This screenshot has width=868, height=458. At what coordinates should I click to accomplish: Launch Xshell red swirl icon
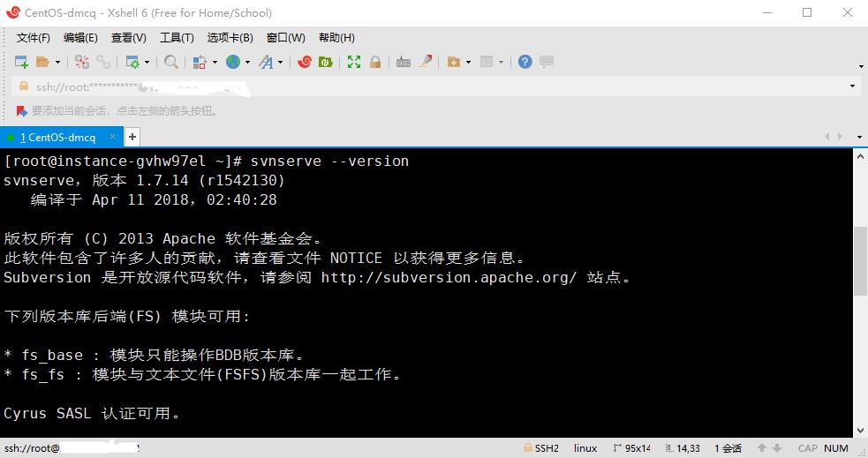point(305,62)
